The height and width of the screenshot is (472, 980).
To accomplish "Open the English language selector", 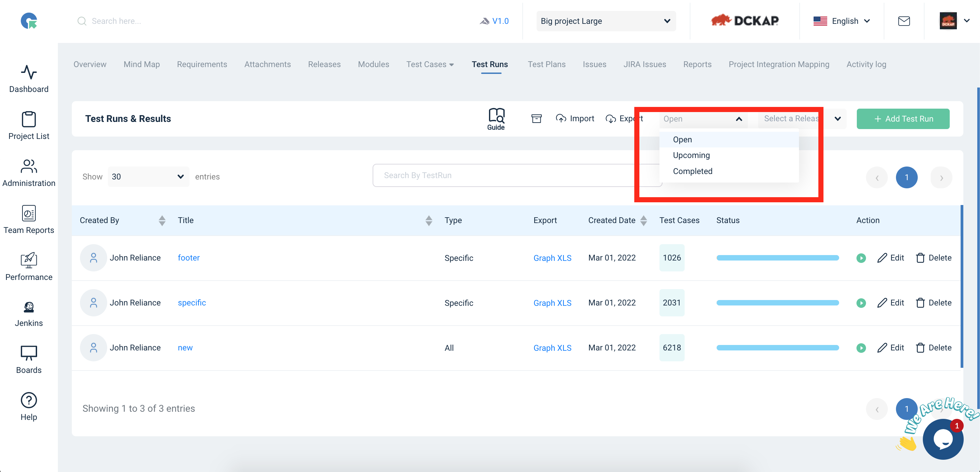I will (841, 21).
